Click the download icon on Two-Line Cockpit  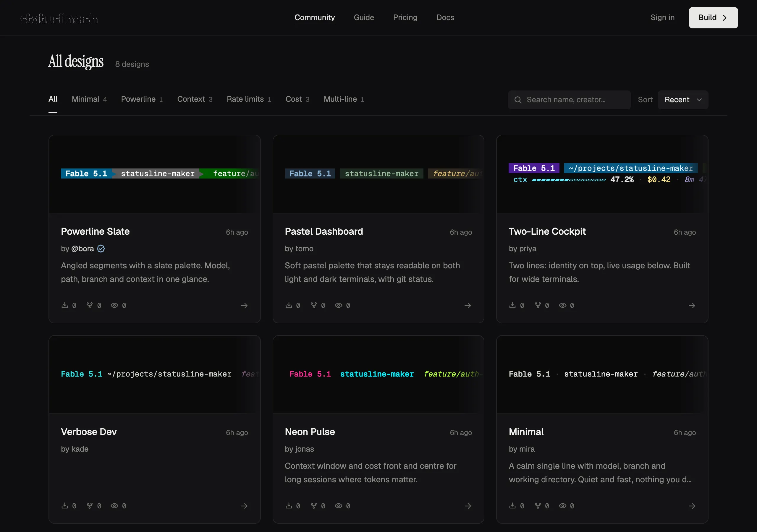(512, 305)
